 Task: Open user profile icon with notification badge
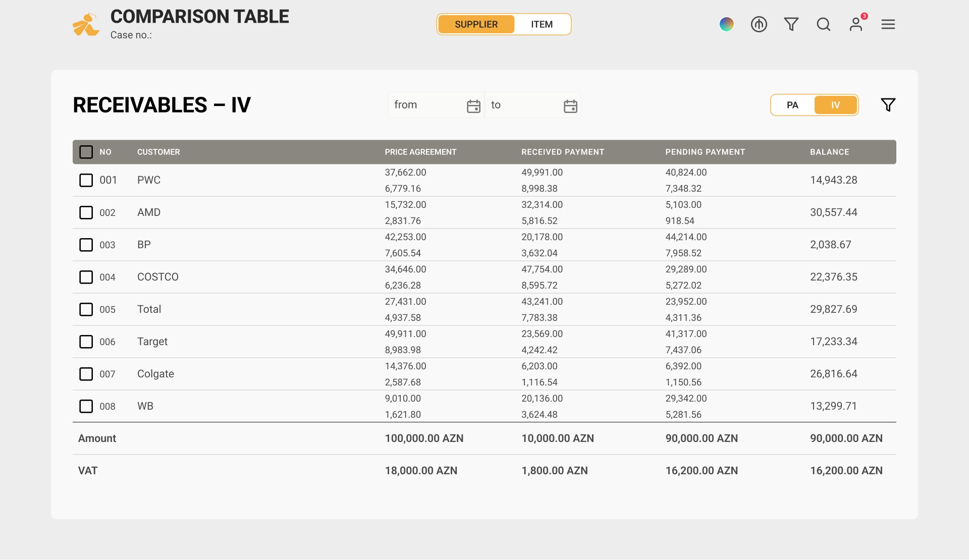[856, 23]
